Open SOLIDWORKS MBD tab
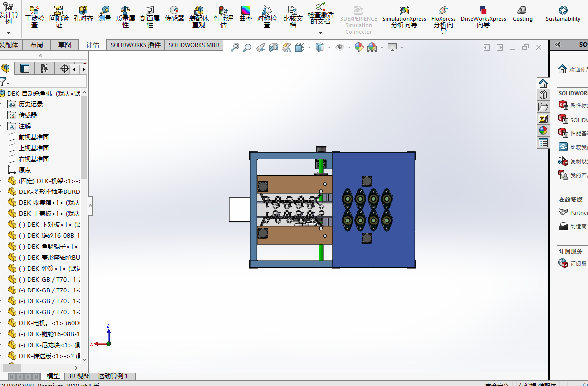588x386 pixels. 194,45
